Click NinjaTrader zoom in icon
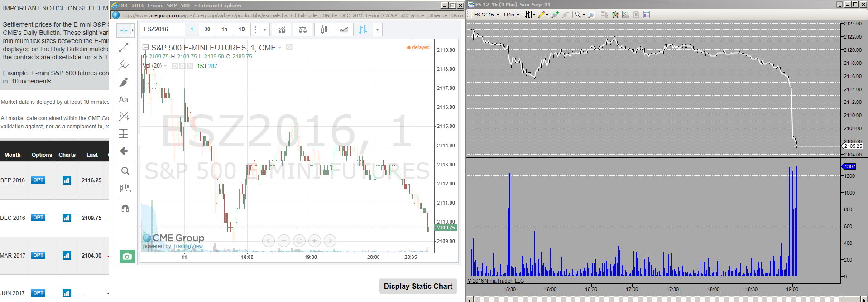This screenshot has height=302, width=868. [555, 15]
